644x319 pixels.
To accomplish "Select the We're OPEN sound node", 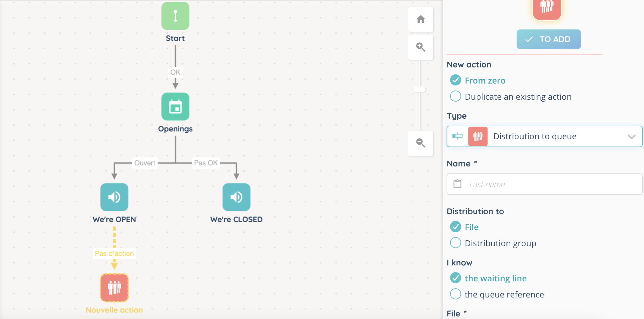I will pyautogui.click(x=114, y=197).
